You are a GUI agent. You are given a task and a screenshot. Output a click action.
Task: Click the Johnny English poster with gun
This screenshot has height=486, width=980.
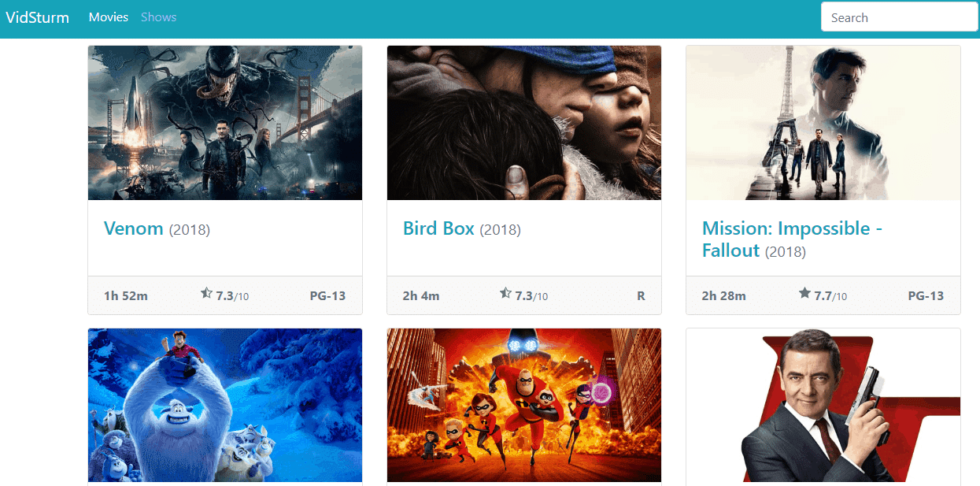click(x=823, y=406)
